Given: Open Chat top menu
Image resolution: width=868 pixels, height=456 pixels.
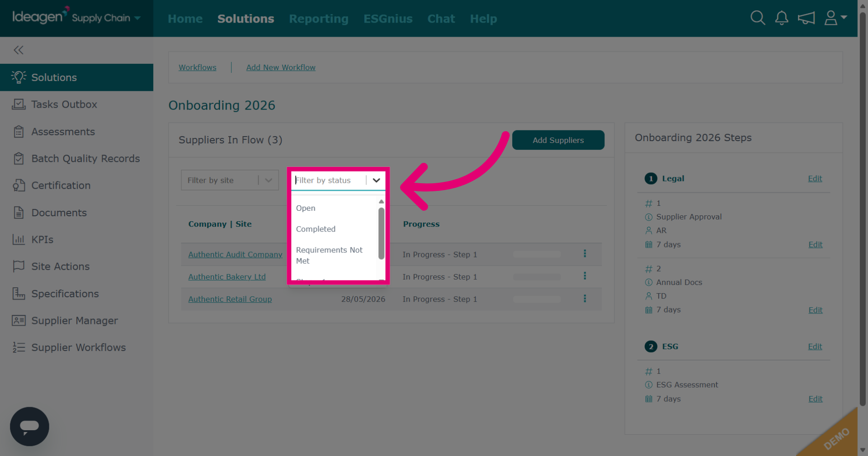Looking at the screenshot, I should (441, 19).
